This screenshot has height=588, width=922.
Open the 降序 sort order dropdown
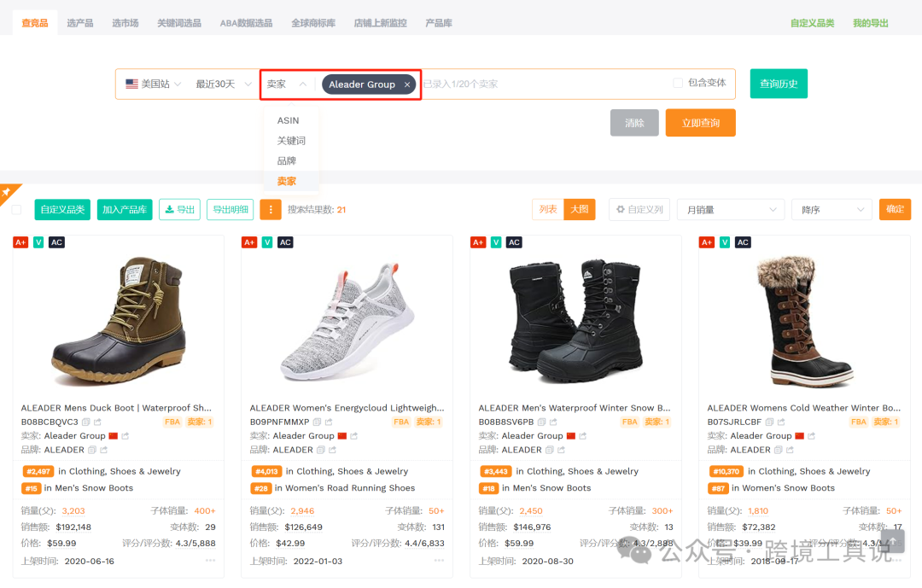point(832,210)
